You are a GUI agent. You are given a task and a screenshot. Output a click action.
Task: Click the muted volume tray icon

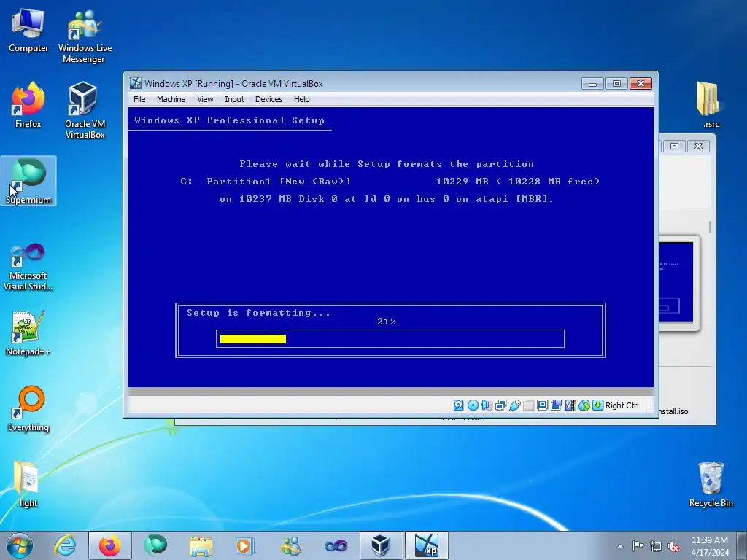pyautogui.click(x=673, y=547)
